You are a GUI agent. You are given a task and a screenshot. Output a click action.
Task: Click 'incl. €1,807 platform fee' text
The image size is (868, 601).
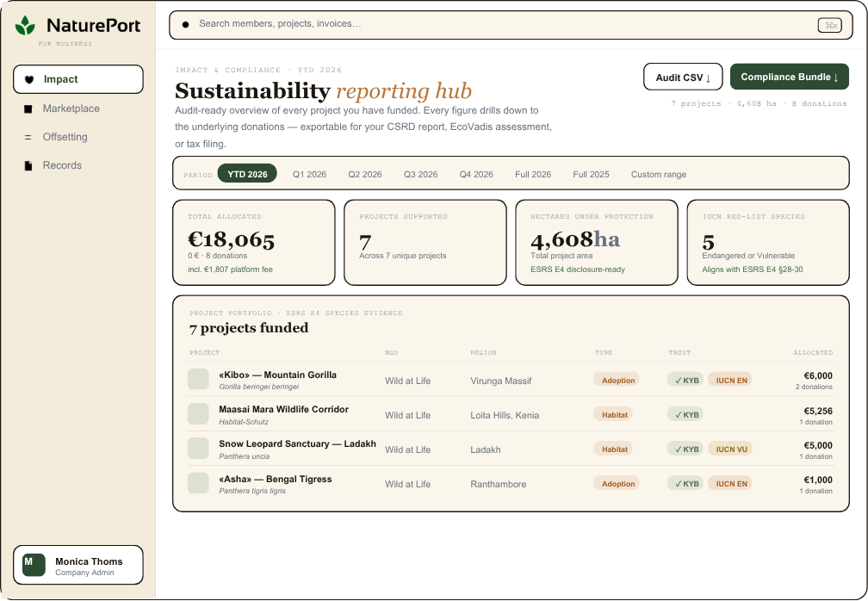[230, 270]
